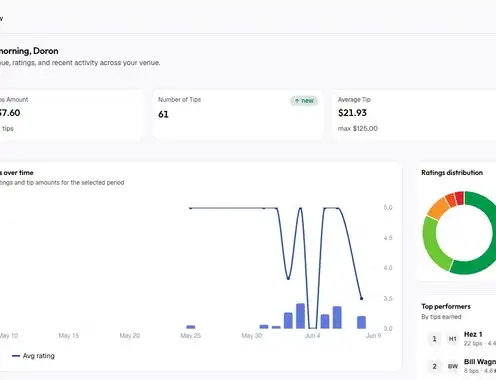Click the green 'new' badge on Number of Tips
Image resolution: width=496 pixels, height=380 pixels.
point(304,101)
